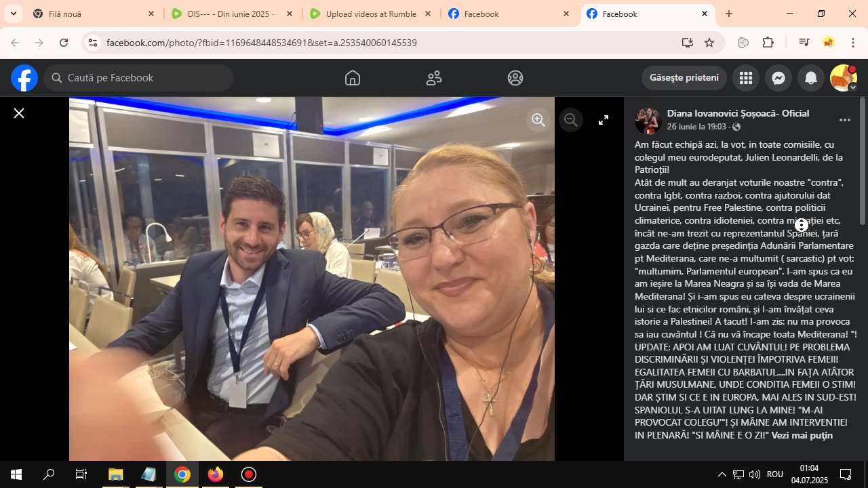Click the Facebook Home icon
The height and width of the screenshot is (488, 868).
(353, 78)
